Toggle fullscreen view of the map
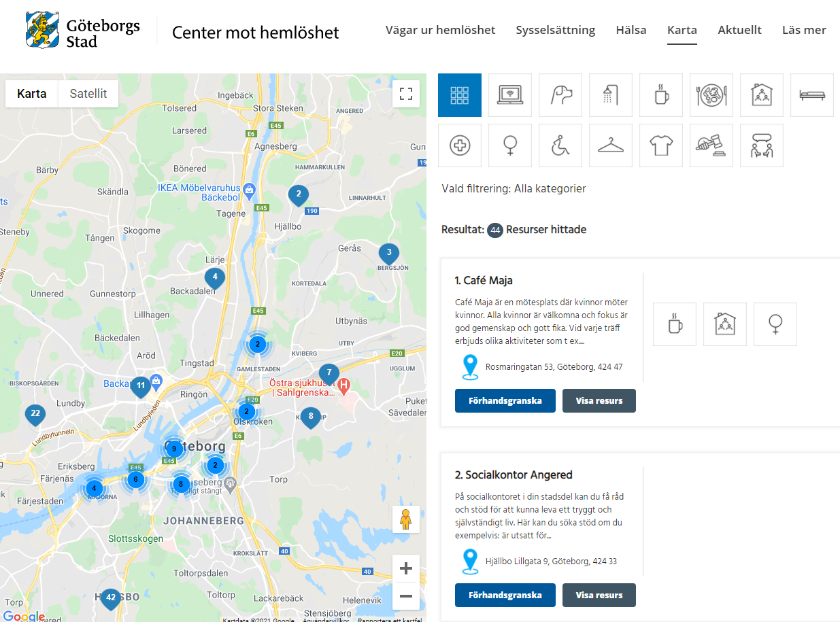The image size is (840, 622). point(406,94)
